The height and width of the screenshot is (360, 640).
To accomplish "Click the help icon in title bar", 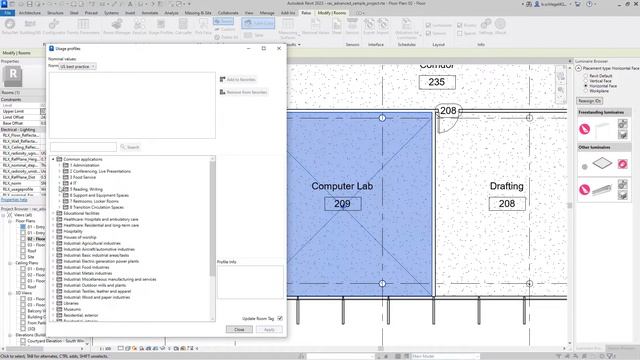I will [589, 4].
